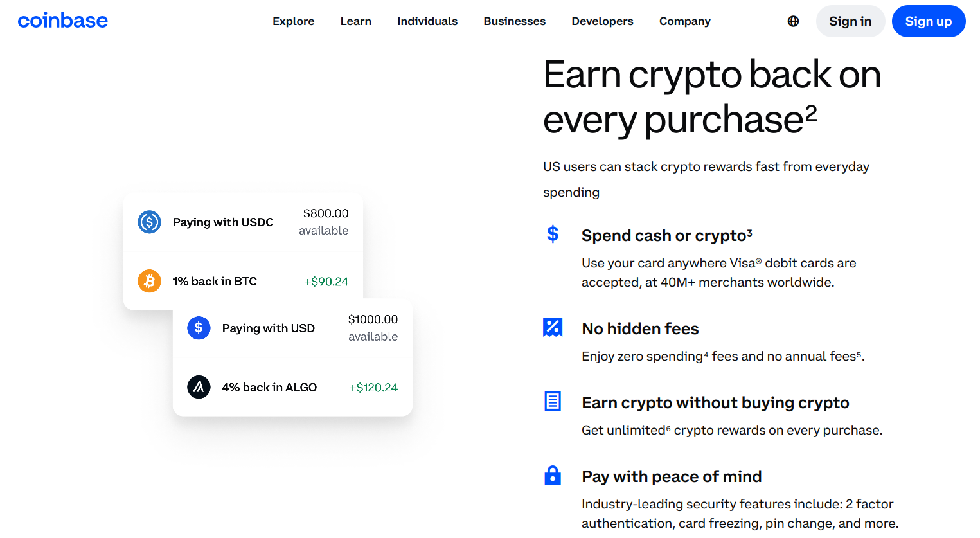Click dollar sign icon beside Spend cash
This screenshot has height=538, width=980.
(x=553, y=234)
